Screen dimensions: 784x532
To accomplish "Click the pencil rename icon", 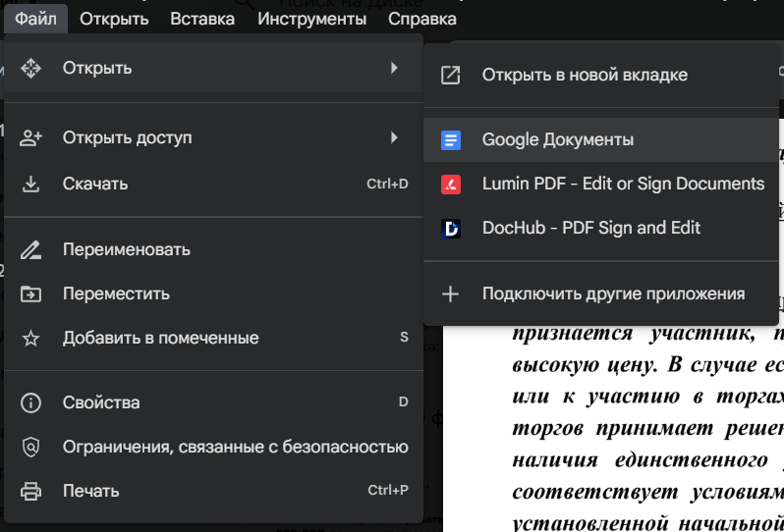I will pos(31,249).
